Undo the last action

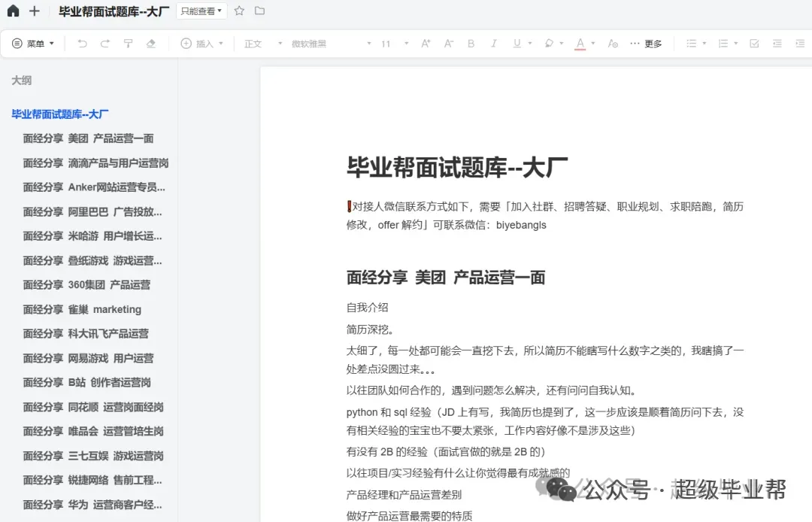pyautogui.click(x=82, y=44)
